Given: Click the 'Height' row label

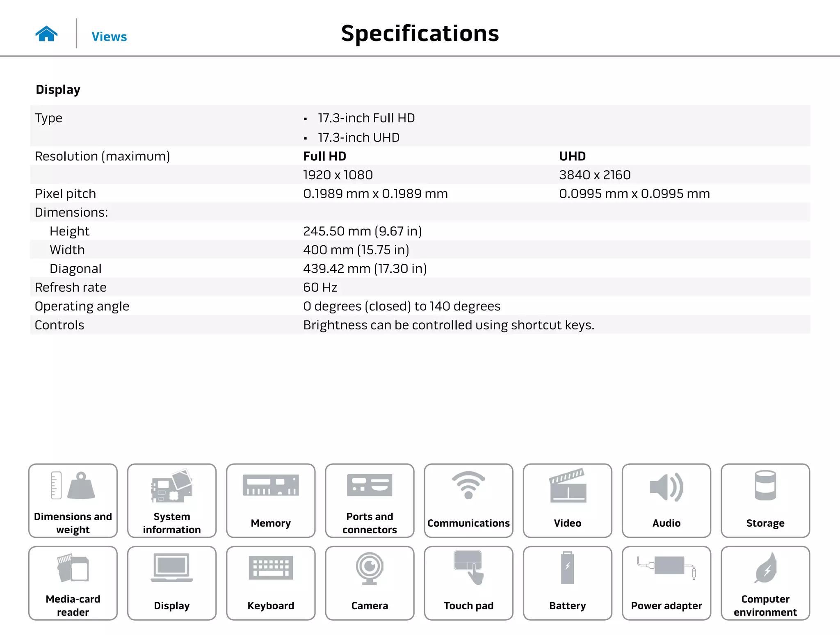Looking at the screenshot, I should click(69, 232).
